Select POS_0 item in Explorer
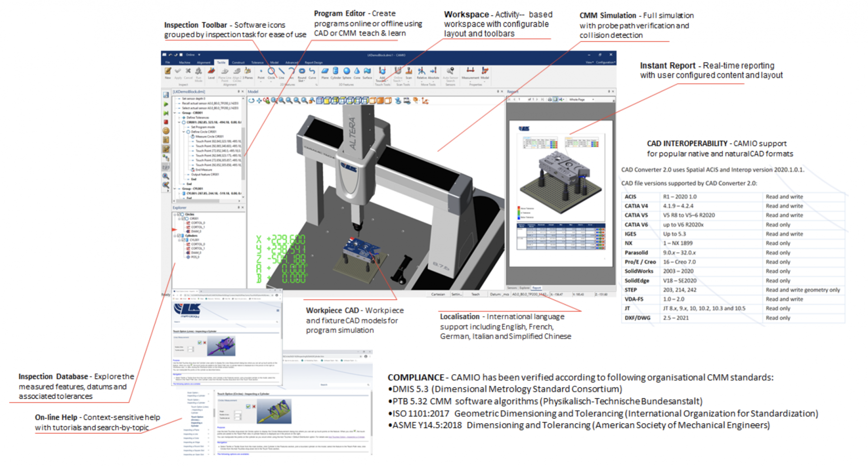 pyautogui.click(x=193, y=257)
